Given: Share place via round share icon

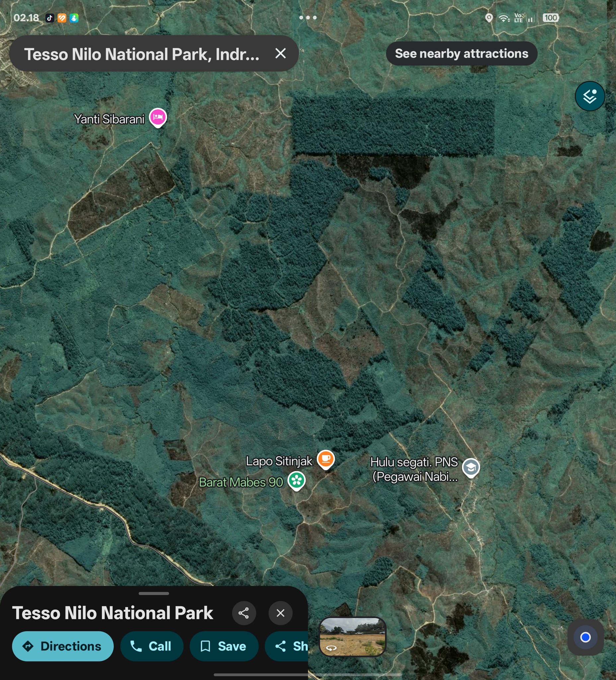Looking at the screenshot, I should pyautogui.click(x=244, y=613).
